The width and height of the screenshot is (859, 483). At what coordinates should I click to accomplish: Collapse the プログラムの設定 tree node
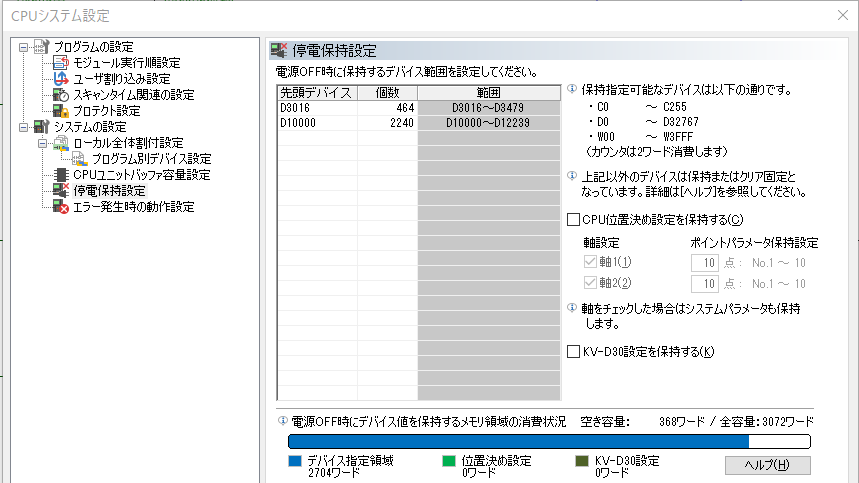pos(24,47)
